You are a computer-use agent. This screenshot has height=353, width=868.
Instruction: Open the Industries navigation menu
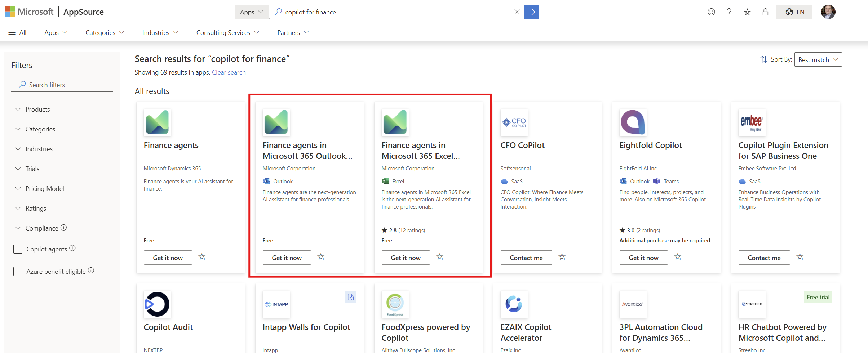point(160,32)
